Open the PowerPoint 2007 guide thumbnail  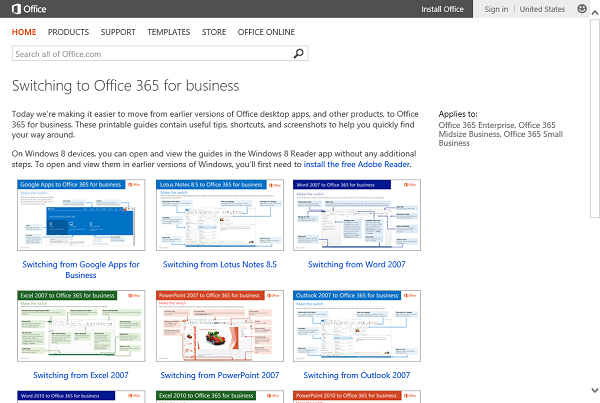[219, 326]
